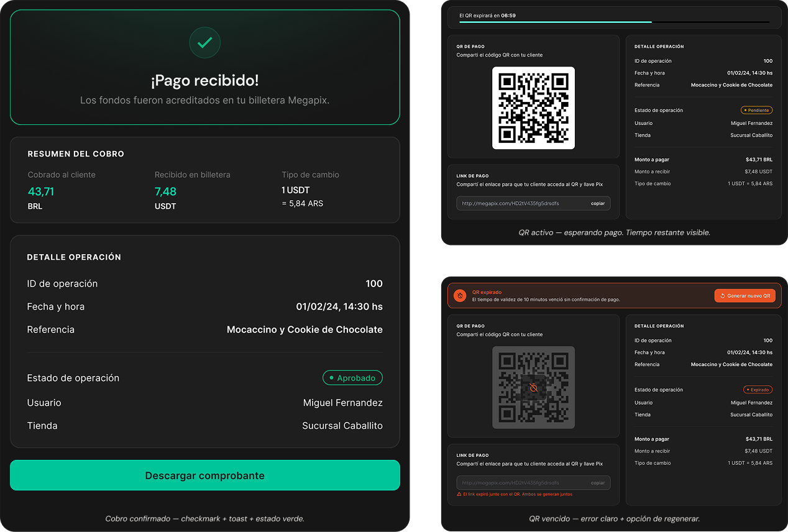Click the RESUMEN DEL COBRO heading

point(76,154)
